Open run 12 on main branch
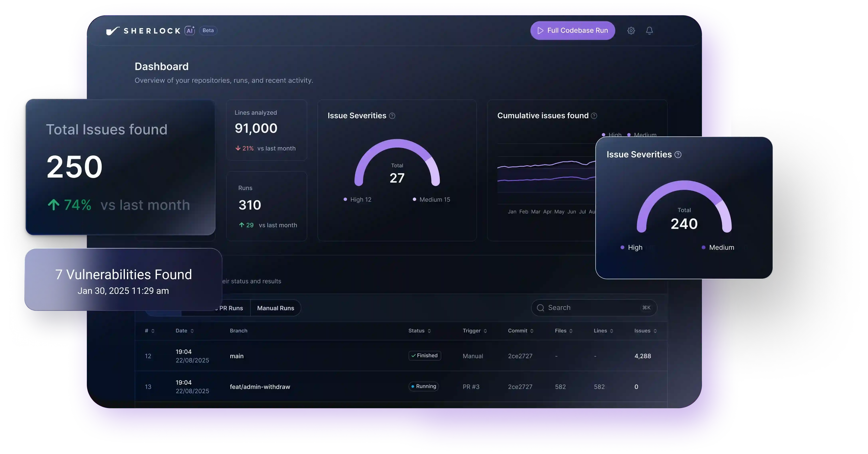The height and width of the screenshot is (454, 868). 237,356
